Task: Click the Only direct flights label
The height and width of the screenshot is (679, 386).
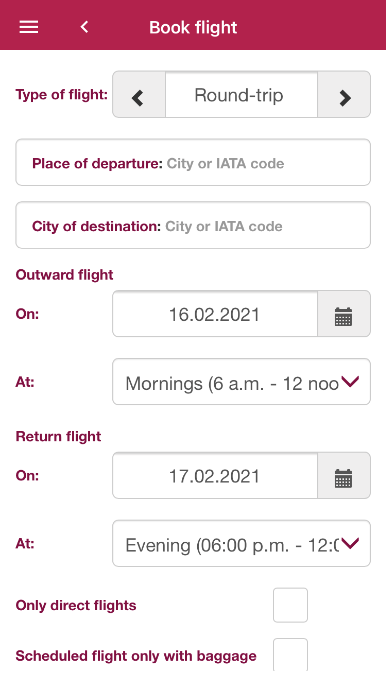Action: (76, 605)
